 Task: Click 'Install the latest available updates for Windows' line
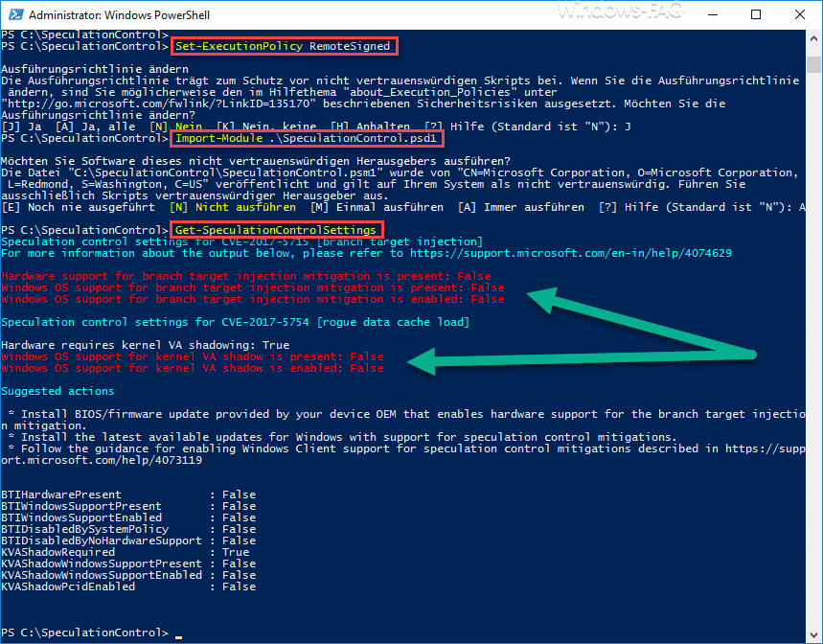coord(343,437)
